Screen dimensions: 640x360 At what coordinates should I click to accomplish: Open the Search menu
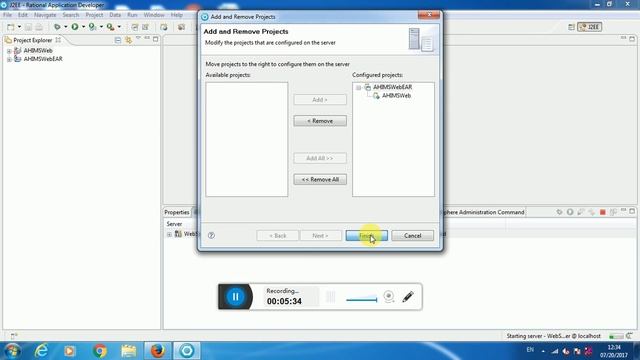coord(71,15)
